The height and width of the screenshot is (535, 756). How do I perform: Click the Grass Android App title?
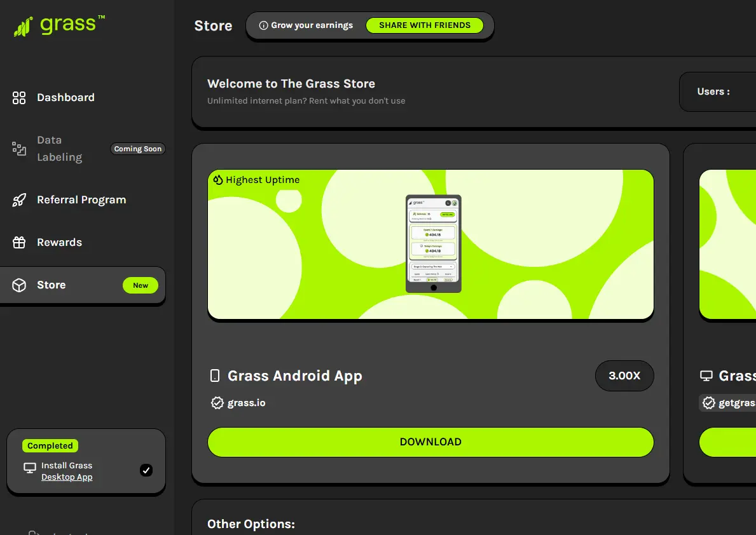[294, 376]
